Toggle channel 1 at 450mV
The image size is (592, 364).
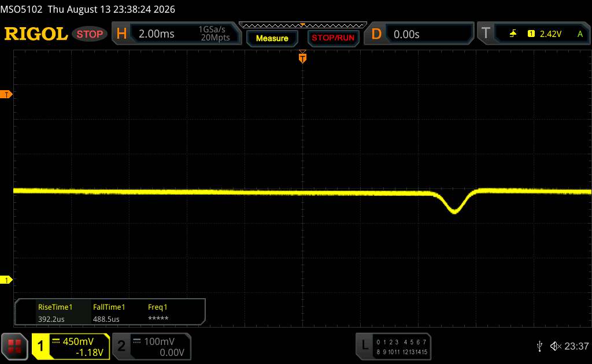click(71, 346)
